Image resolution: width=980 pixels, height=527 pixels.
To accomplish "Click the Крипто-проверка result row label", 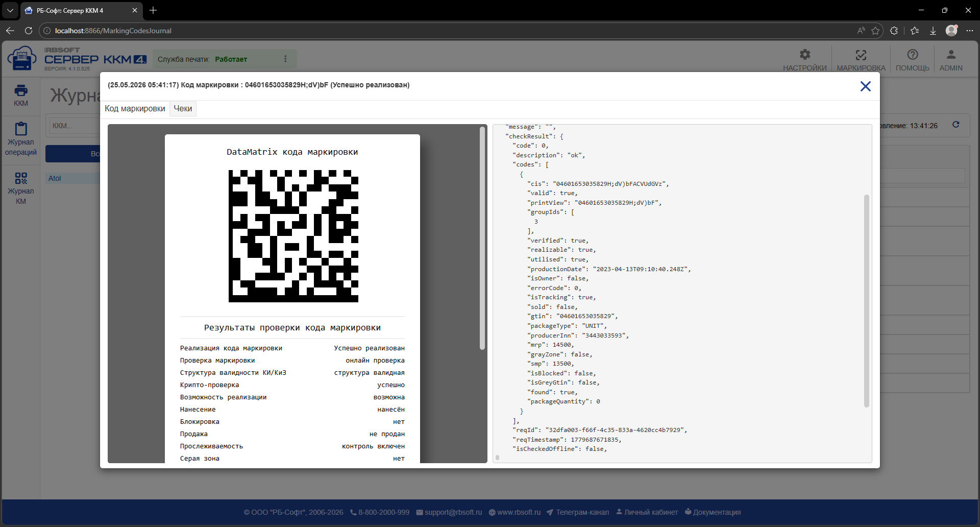I will 209,385.
